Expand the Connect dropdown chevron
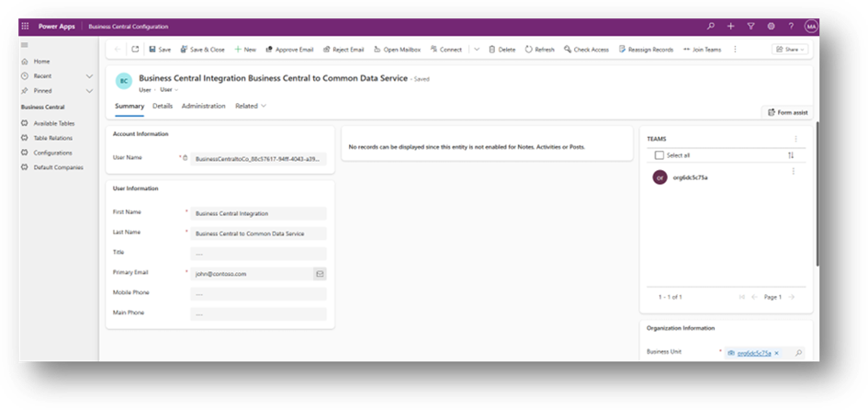The width and height of the screenshot is (868, 410). tap(478, 50)
